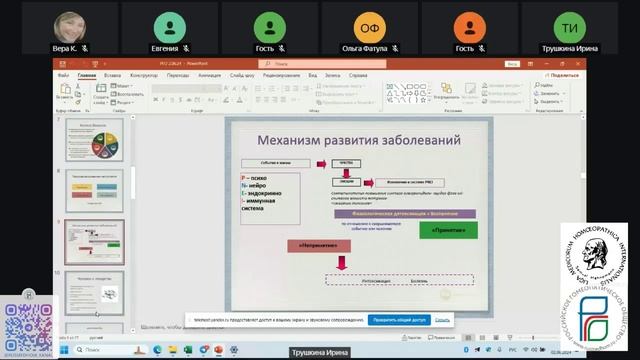
Task: Click the New Slide (Создать слайд) icon
Action: point(100,88)
